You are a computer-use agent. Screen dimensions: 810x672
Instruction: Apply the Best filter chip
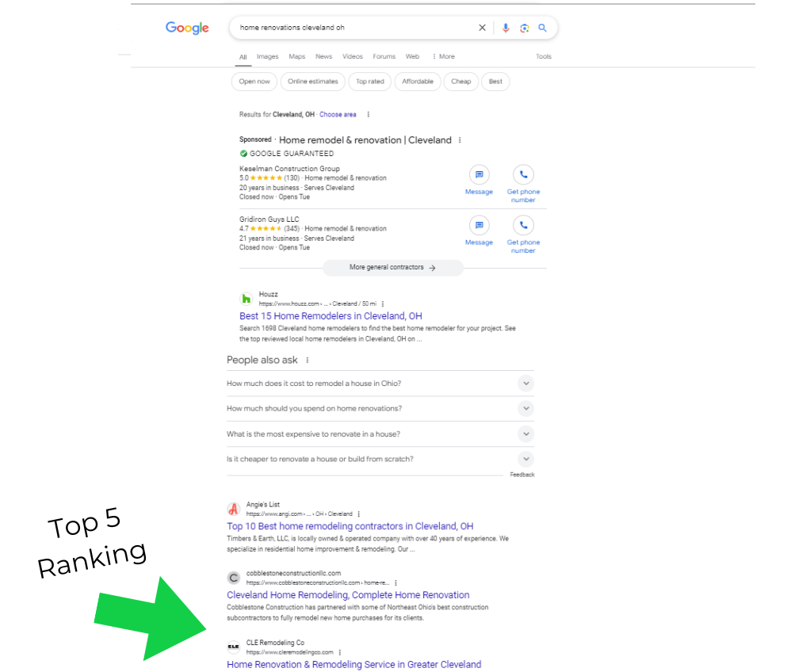point(495,82)
